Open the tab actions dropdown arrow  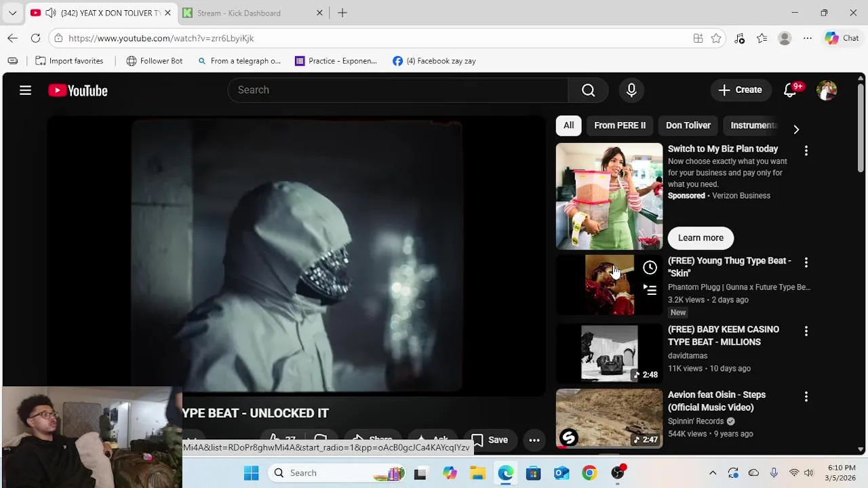[x=12, y=13]
